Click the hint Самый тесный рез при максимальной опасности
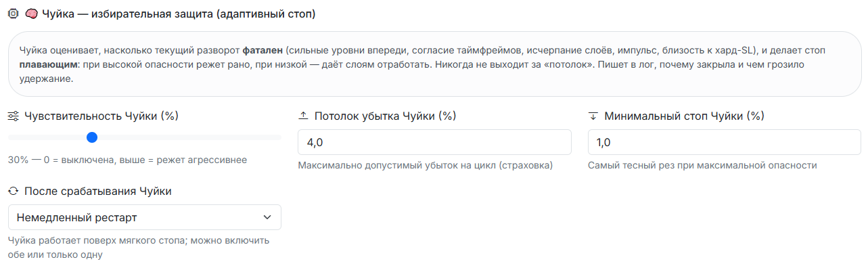The height and width of the screenshot is (270, 868). coord(703,165)
